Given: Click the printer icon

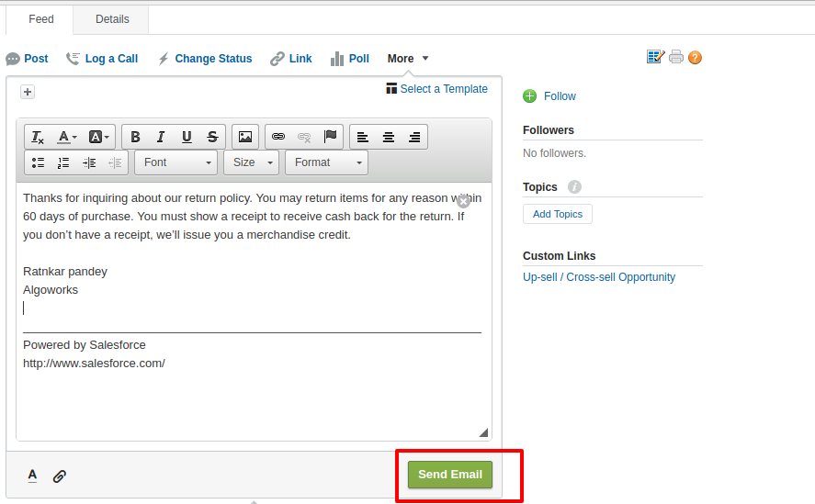Looking at the screenshot, I should coord(676,57).
